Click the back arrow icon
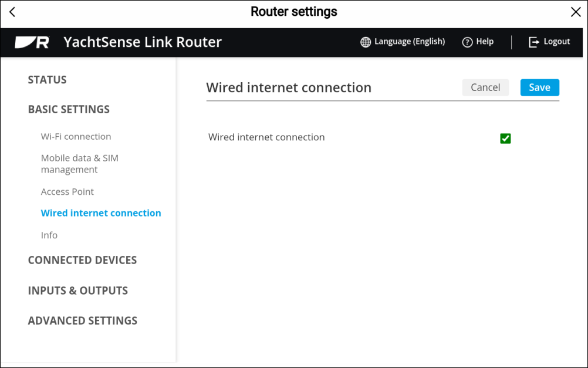 [x=12, y=12]
